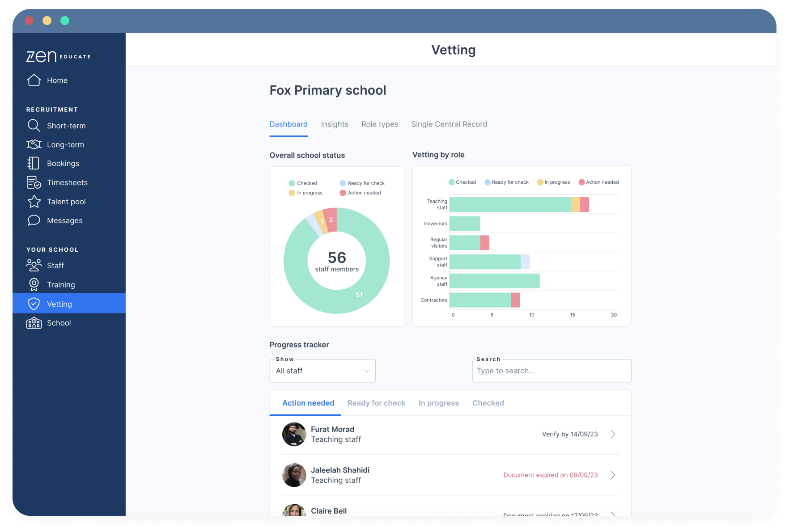Open Talent pool star icon

click(x=34, y=202)
